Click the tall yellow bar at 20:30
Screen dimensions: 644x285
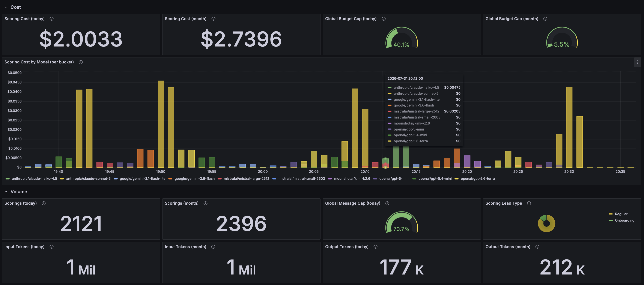[x=569, y=127]
